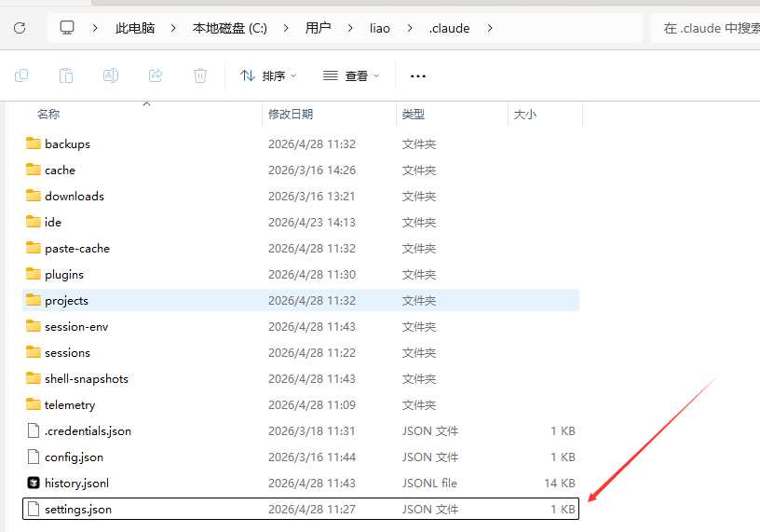Expand the chevron after .claude in path
The image size is (760, 532).
[490, 28]
